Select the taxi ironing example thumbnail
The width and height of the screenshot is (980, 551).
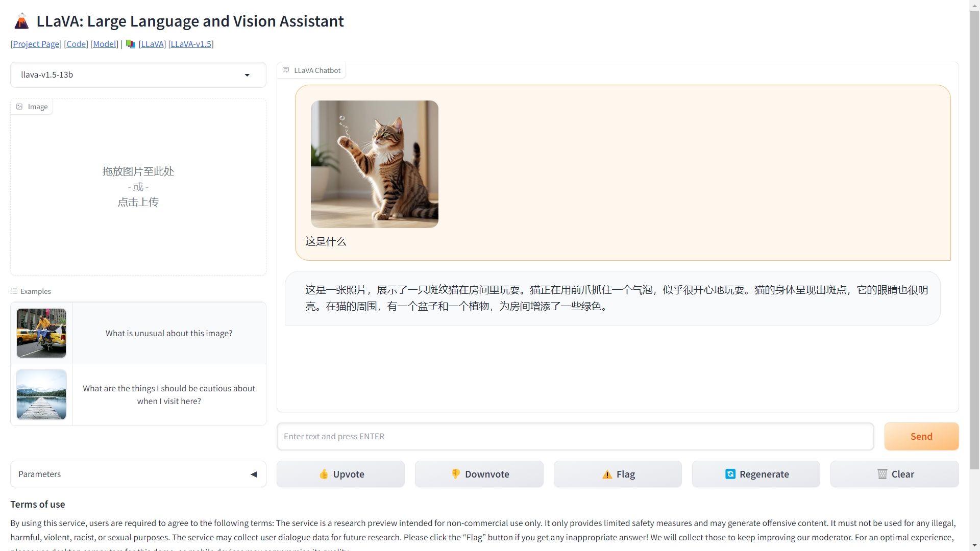[41, 333]
